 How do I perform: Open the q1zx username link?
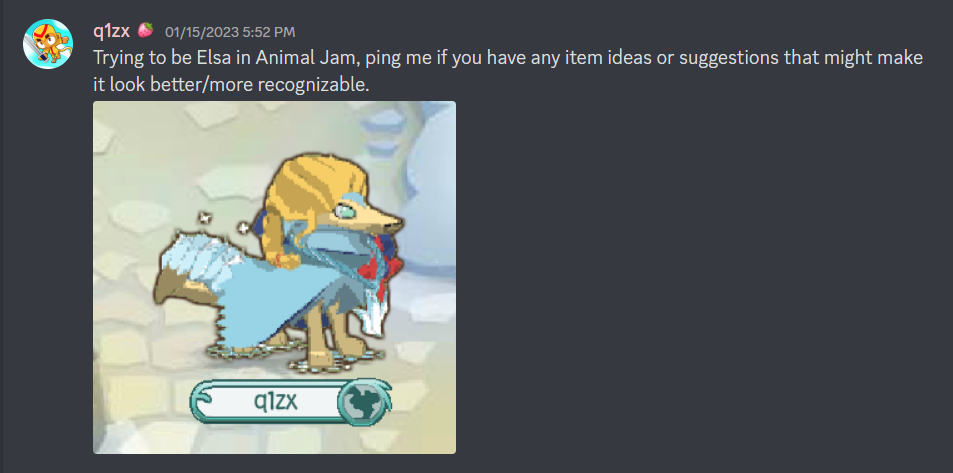click(x=111, y=30)
